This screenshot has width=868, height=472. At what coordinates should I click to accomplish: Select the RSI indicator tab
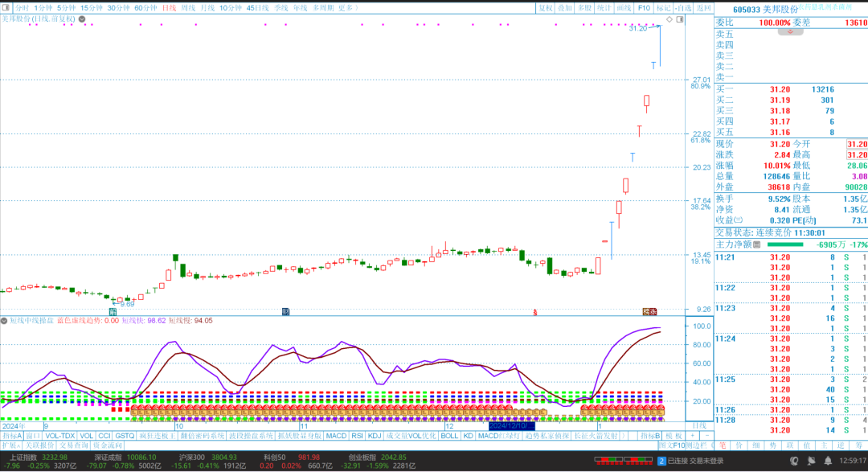[357, 436]
